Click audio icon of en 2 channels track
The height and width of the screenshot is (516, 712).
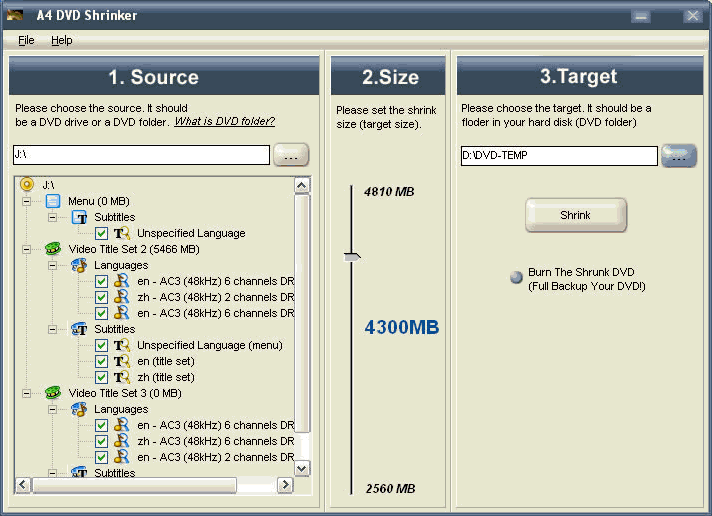122,457
